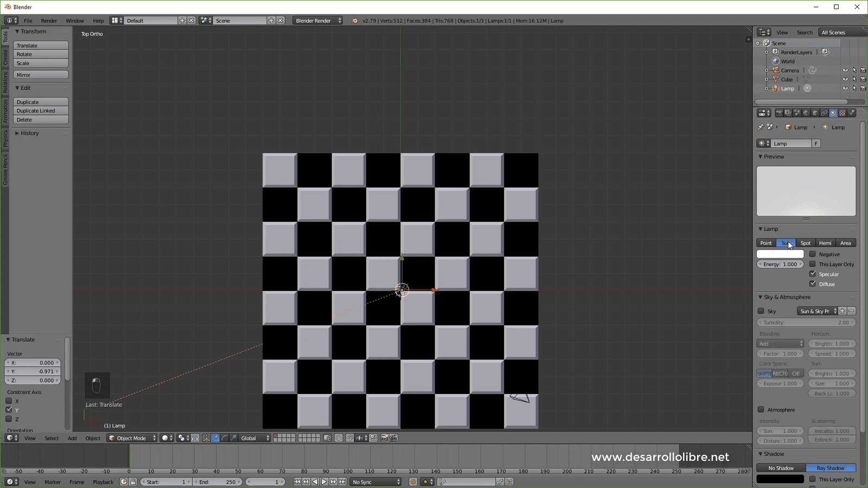
Task: Open the No Sync playback dropdown
Action: click(x=376, y=481)
